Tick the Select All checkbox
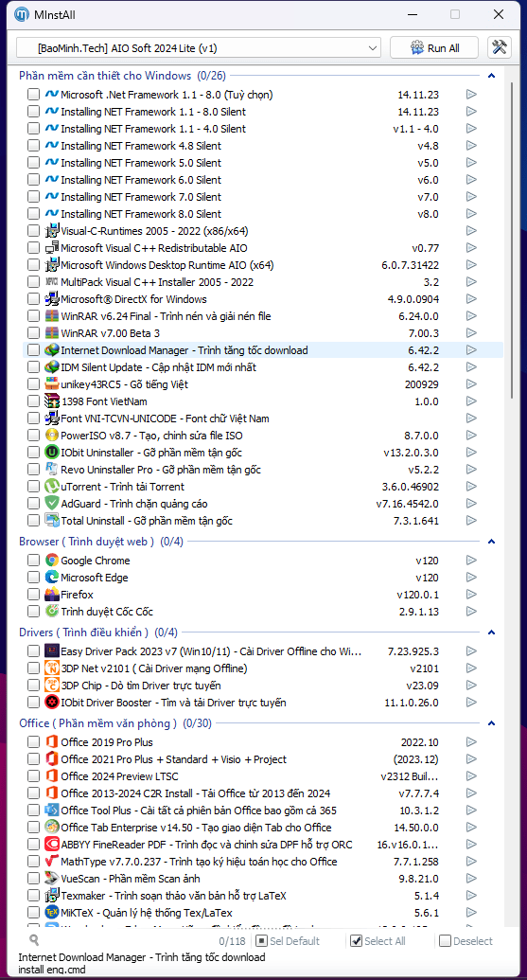This screenshot has width=527, height=980. (x=356, y=940)
